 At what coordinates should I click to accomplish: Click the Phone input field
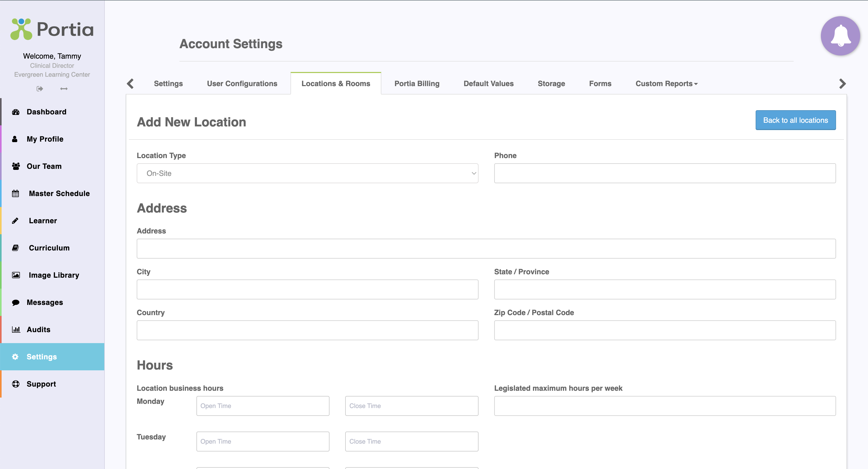(x=664, y=174)
